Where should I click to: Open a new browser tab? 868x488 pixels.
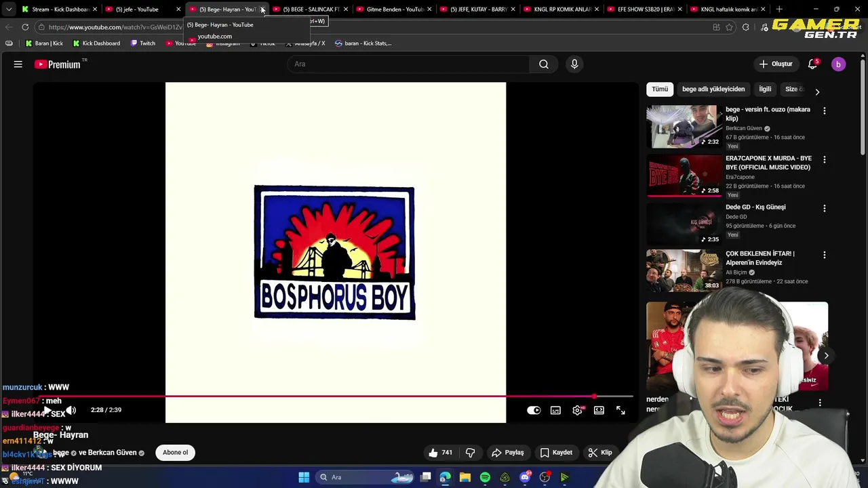(x=779, y=9)
